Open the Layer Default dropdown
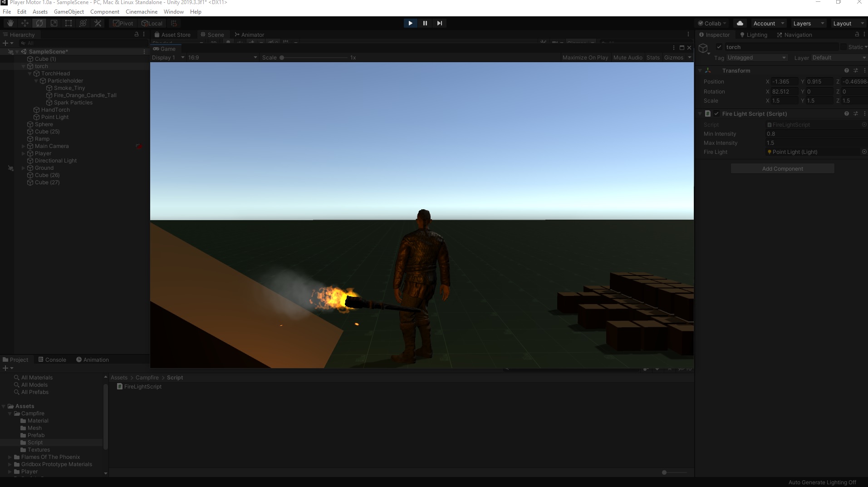 (x=838, y=57)
